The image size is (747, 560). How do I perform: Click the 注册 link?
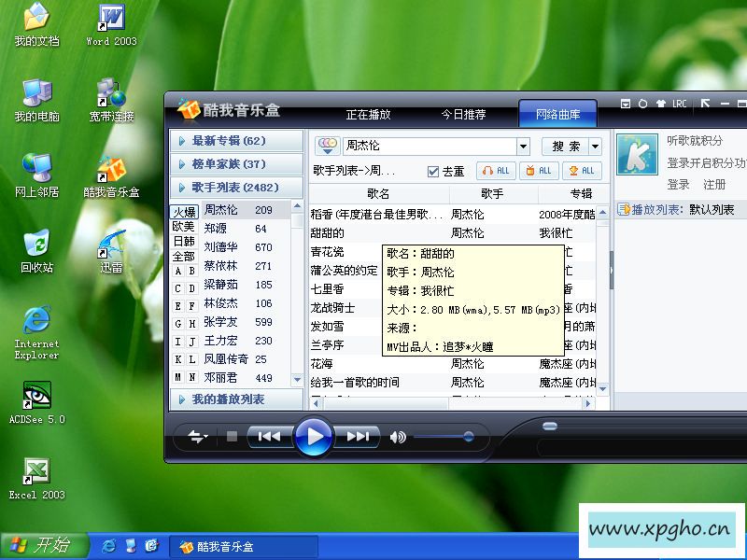[x=714, y=184]
